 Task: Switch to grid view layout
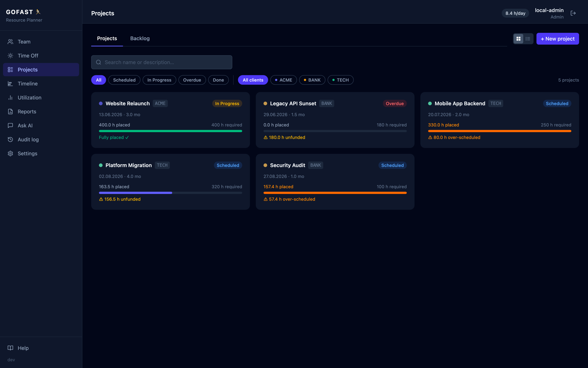(x=519, y=39)
